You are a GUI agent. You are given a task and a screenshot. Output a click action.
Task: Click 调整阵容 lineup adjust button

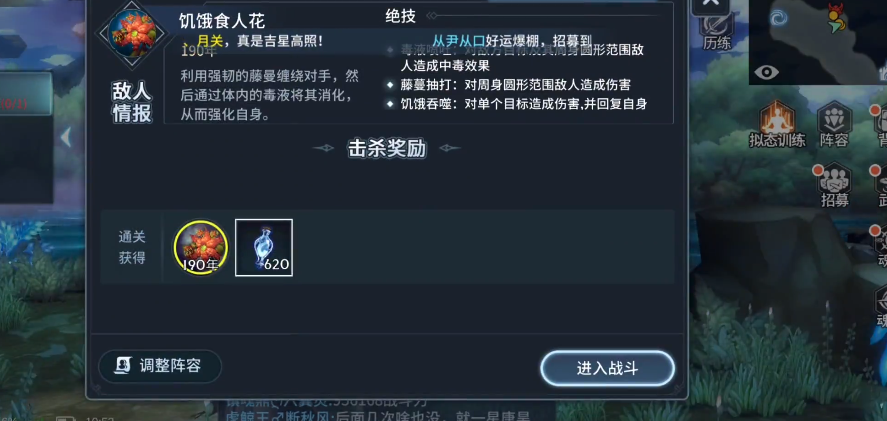tap(160, 366)
